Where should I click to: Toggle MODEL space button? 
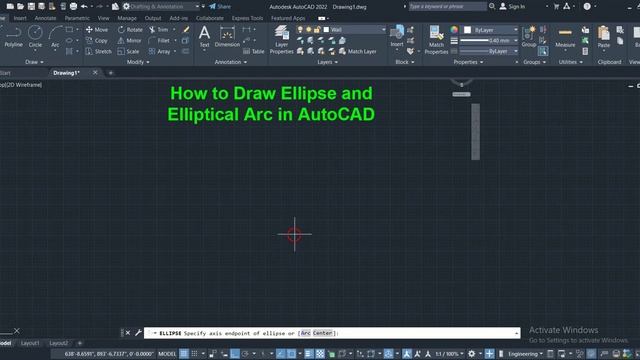point(167,354)
